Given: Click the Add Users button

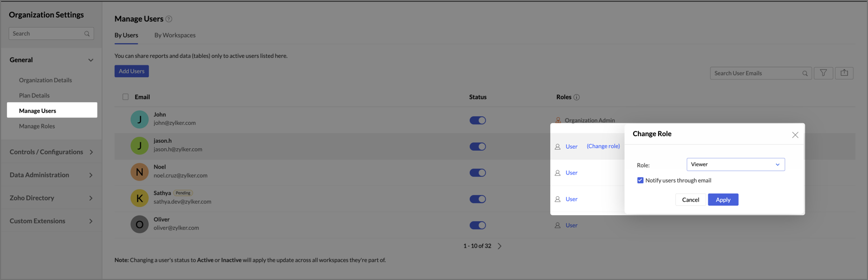Looking at the screenshot, I should 131,71.
